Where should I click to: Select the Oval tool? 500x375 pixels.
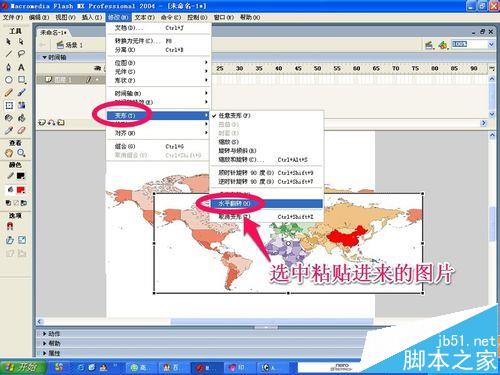(x=9, y=80)
